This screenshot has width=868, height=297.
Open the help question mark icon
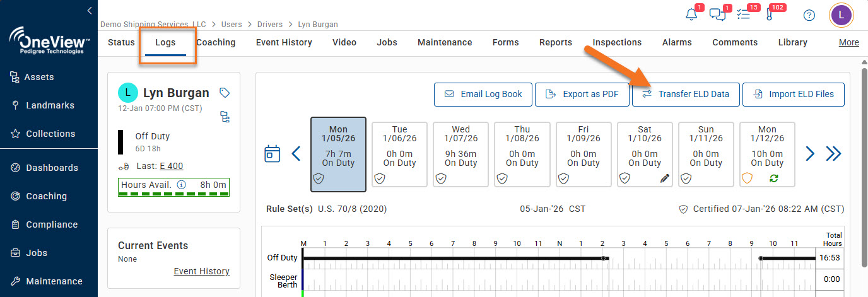click(809, 15)
